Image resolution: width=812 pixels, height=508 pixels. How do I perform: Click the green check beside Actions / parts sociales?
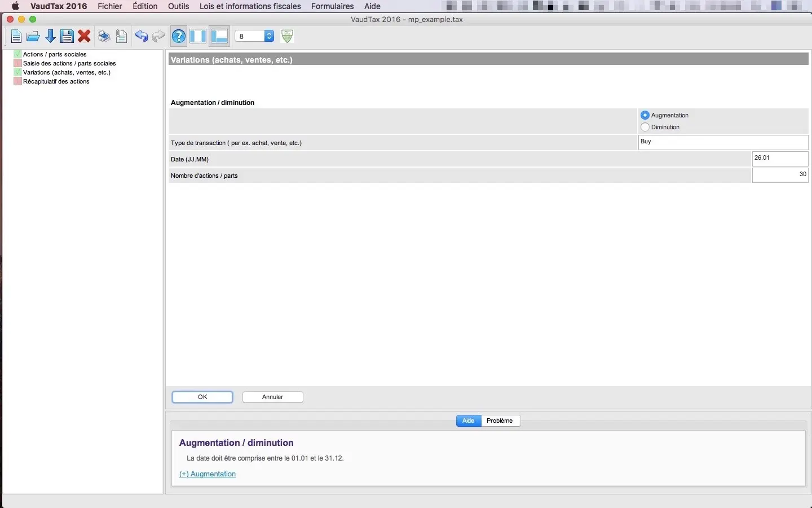(17, 54)
